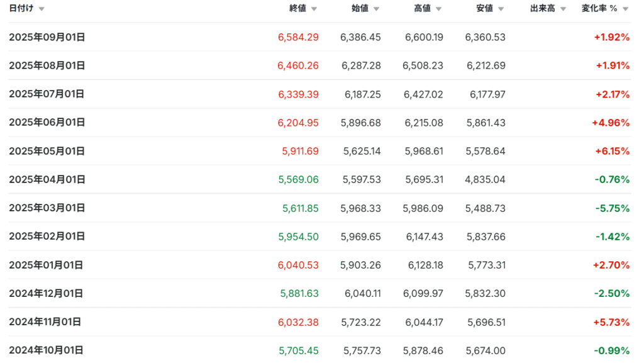This screenshot has width=644, height=363.
Task: Click the 2024年10月01日 row date
Action: 46,350
